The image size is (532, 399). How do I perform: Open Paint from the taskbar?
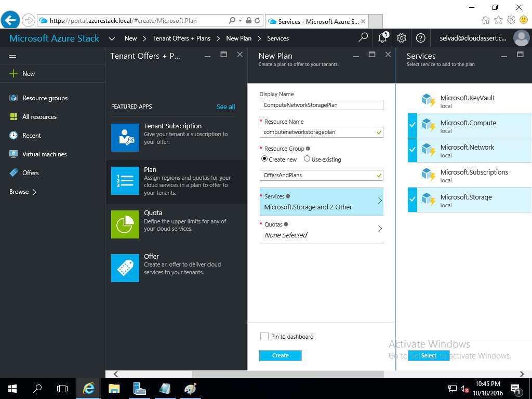[x=190, y=389]
